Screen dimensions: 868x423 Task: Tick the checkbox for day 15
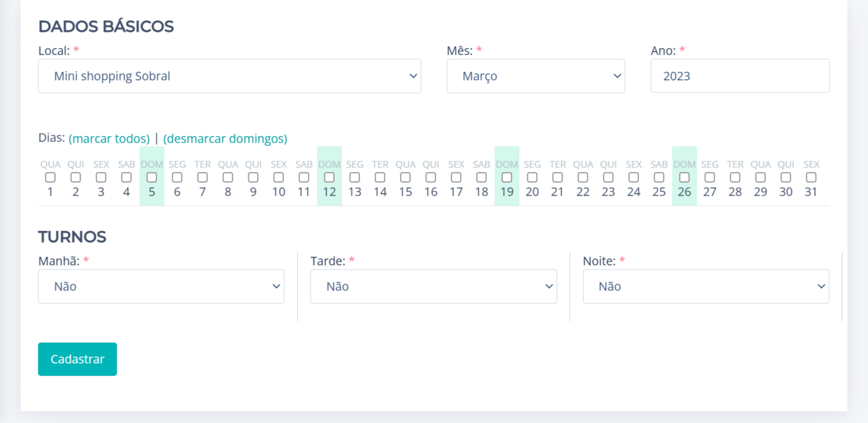(x=405, y=178)
